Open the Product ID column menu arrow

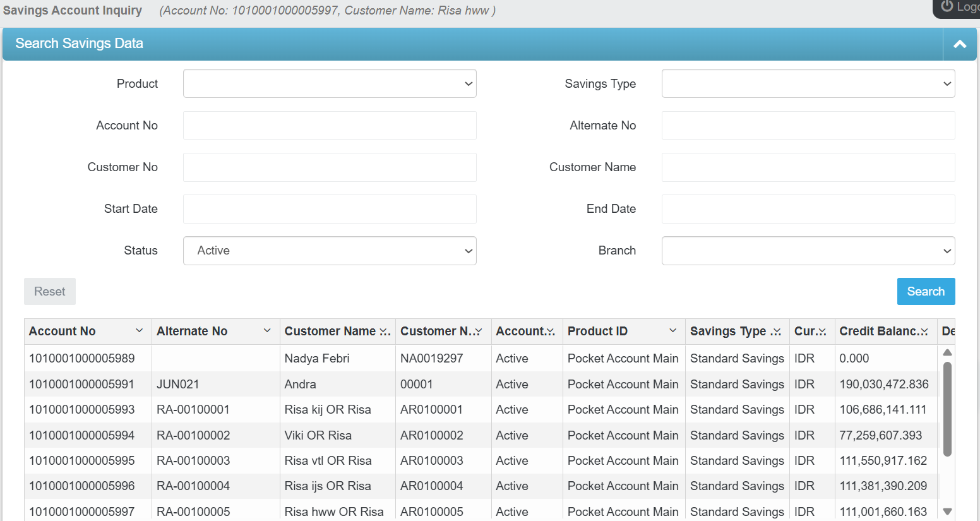673,330
